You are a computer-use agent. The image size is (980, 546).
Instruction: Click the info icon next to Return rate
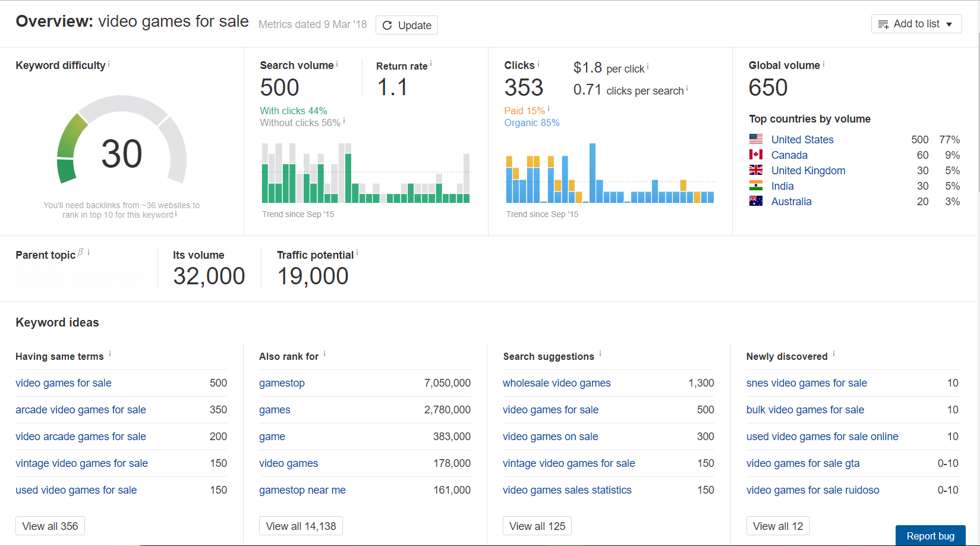(x=431, y=64)
